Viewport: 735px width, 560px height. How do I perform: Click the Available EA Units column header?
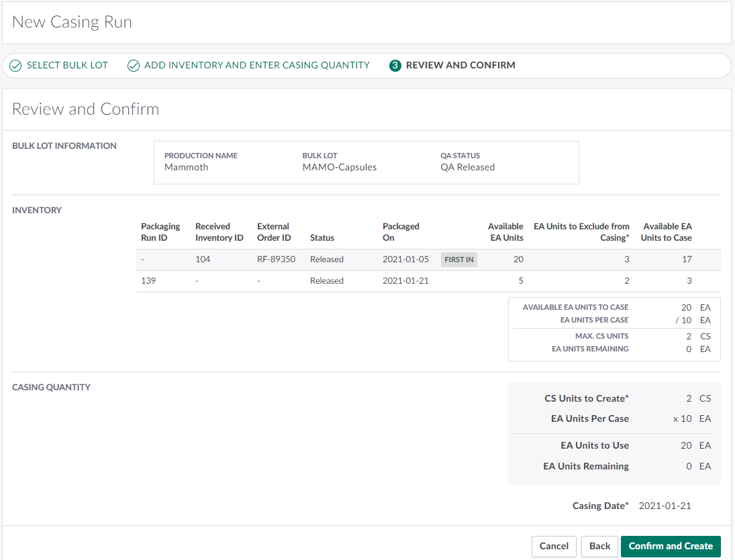click(x=505, y=232)
